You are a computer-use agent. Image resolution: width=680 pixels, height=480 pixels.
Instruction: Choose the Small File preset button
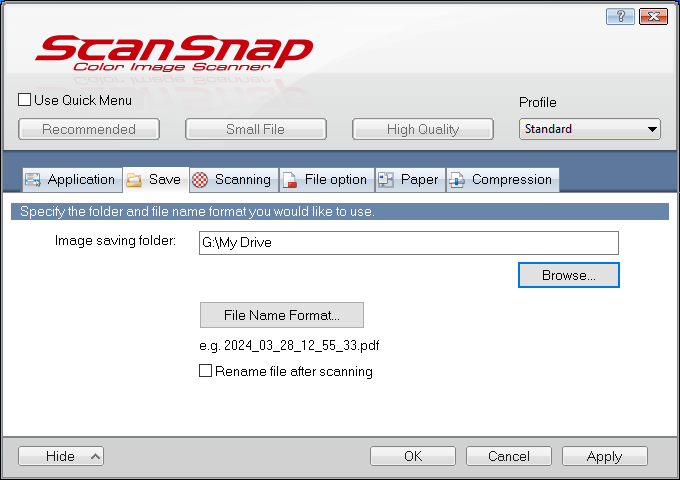click(255, 129)
